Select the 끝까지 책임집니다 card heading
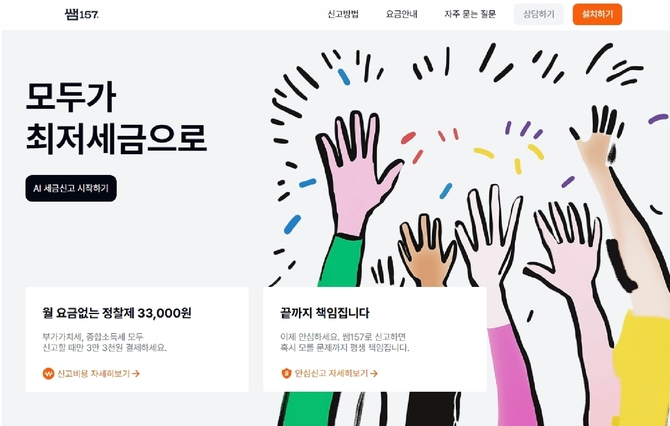Screen dimensions: 670x426 pyautogui.click(x=325, y=313)
